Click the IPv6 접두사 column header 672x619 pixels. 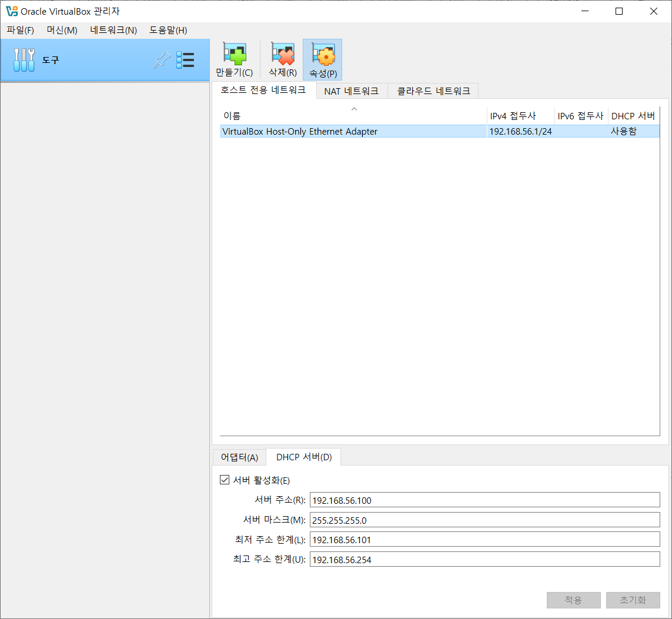581,116
